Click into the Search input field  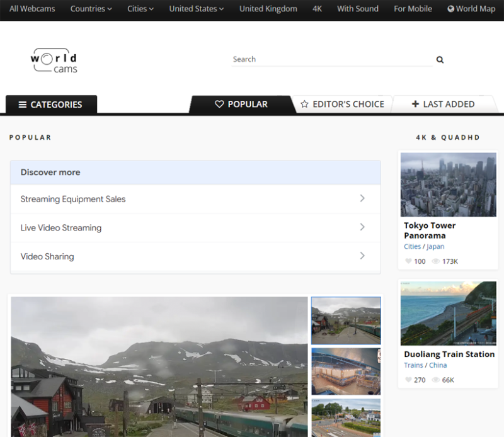point(332,59)
